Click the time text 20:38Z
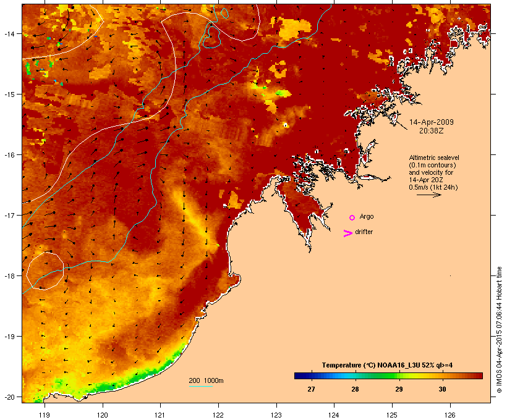 [x=432, y=131]
